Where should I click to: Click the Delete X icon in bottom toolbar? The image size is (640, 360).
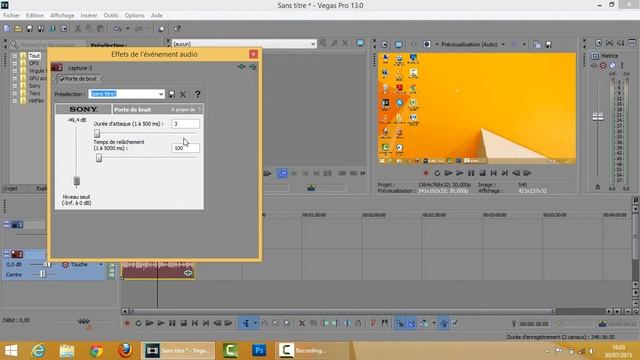click(302, 323)
